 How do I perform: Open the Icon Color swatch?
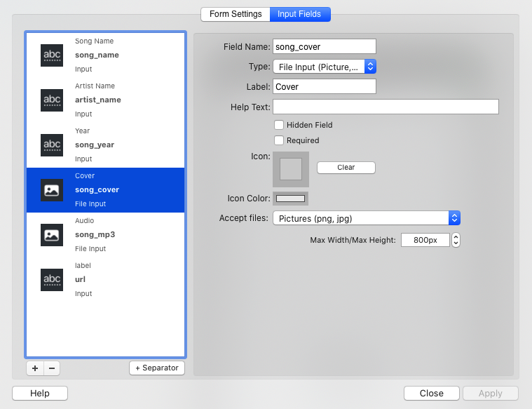pyautogui.click(x=290, y=199)
